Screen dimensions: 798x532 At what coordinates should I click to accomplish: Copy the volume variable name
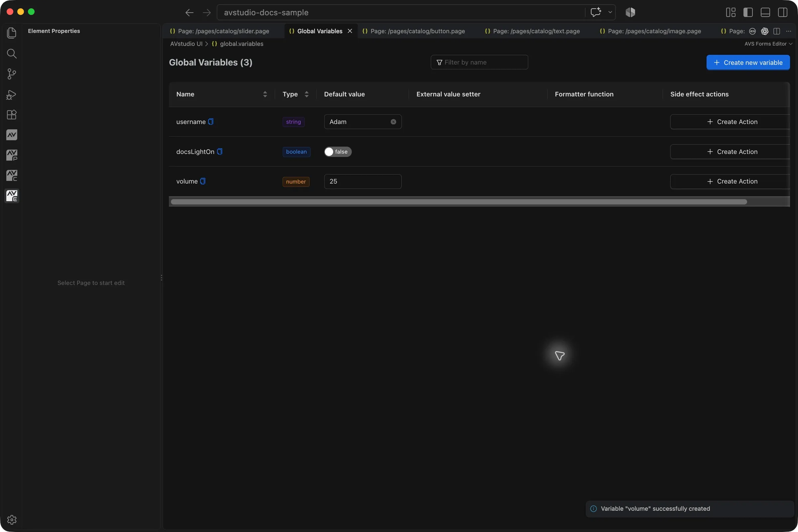pyautogui.click(x=202, y=181)
